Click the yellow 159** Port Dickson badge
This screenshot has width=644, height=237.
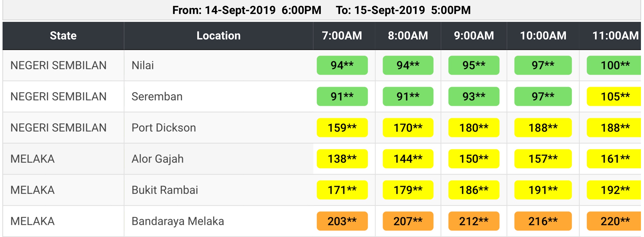tap(342, 128)
